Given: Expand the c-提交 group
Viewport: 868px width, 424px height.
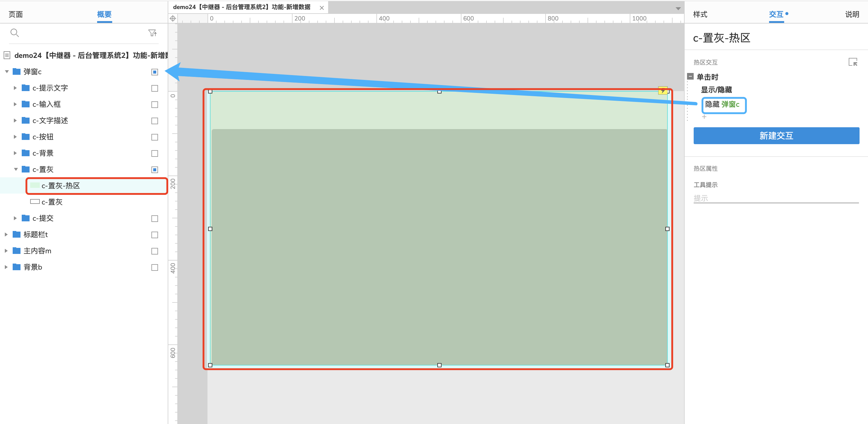Looking at the screenshot, I should click(x=15, y=218).
